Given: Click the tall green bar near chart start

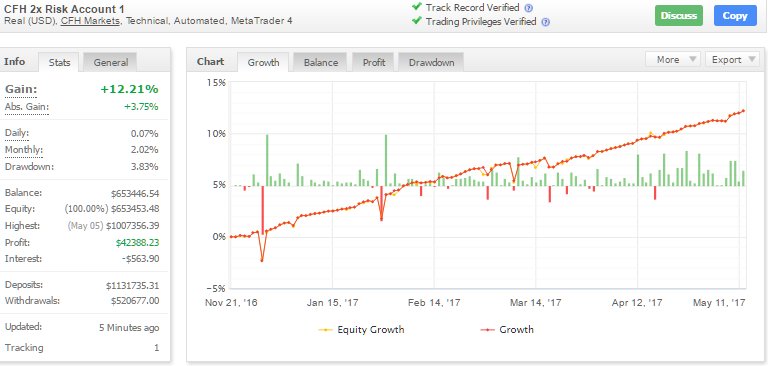Looking at the screenshot, I should [x=267, y=160].
